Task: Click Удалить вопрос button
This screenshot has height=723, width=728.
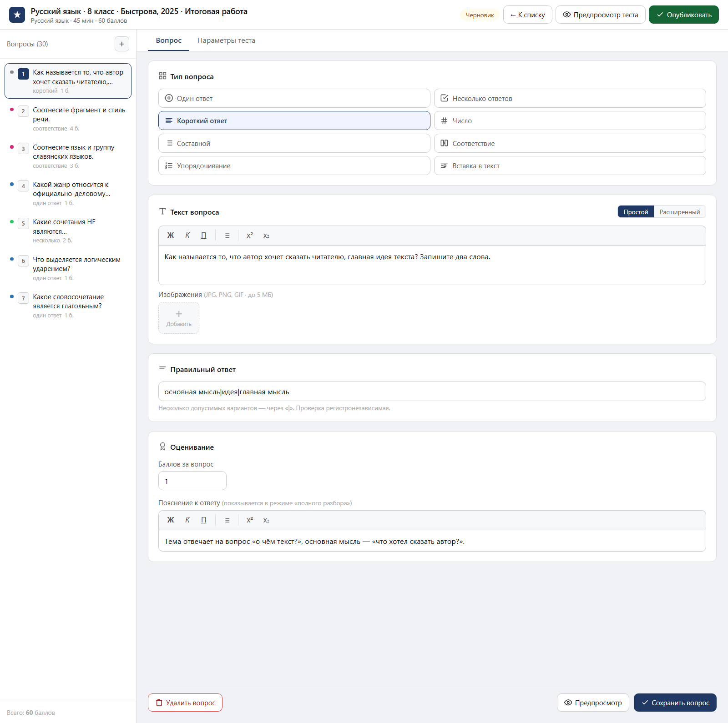Action: tap(185, 703)
